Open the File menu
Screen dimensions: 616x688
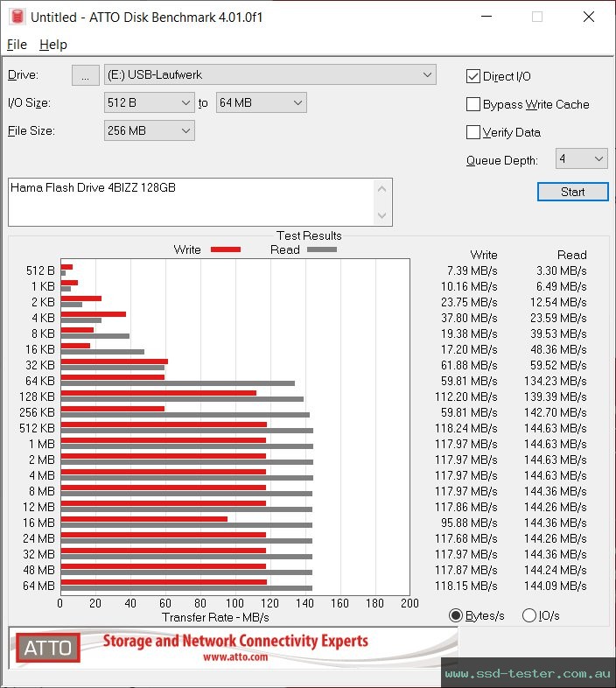[17, 45]
